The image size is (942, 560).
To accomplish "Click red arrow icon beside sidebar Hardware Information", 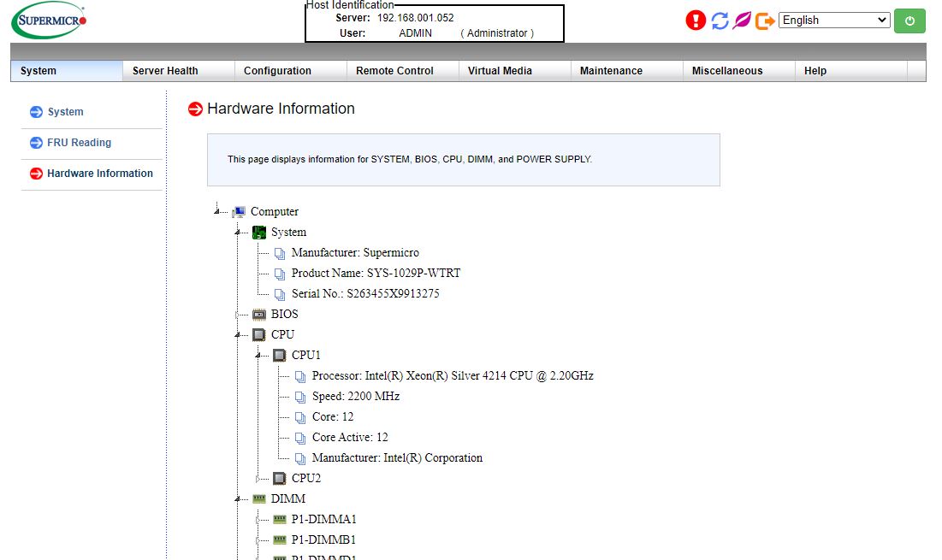I will [x=36, y=174].
